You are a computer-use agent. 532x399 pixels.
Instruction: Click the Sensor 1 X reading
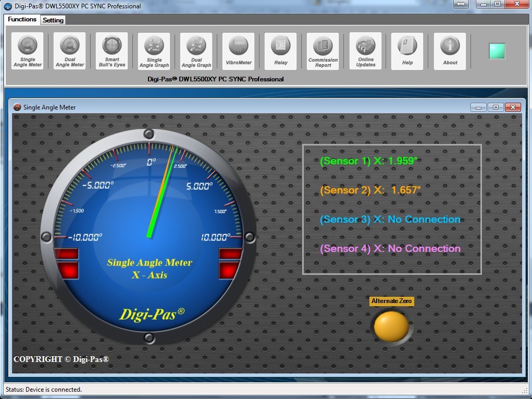(368, 161)
